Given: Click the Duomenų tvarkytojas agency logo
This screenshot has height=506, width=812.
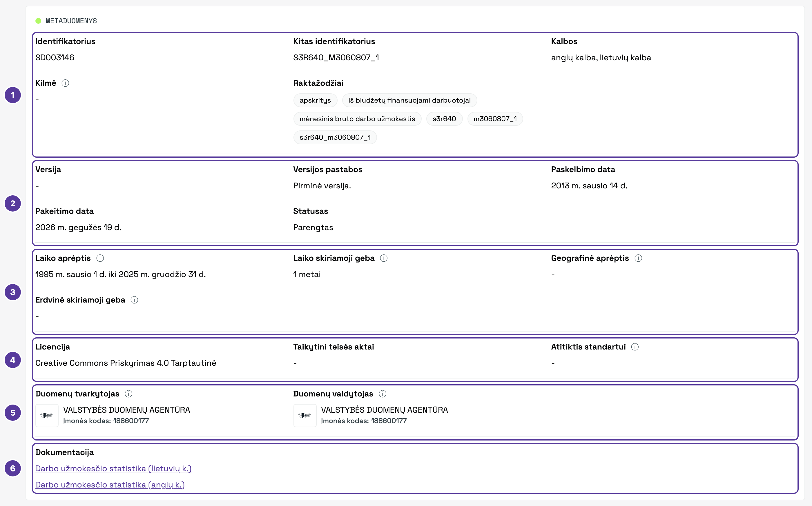Looking at the screenshot, I should 47,415.
